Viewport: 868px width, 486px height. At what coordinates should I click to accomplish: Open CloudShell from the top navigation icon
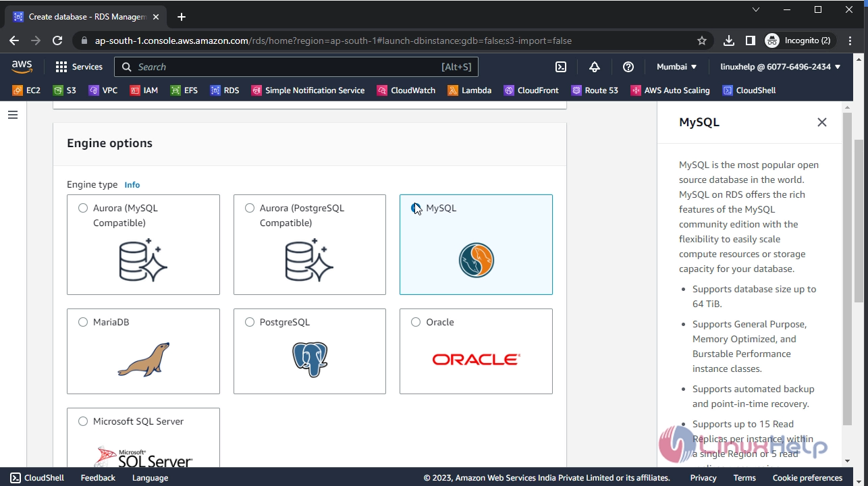click(561, 67)
